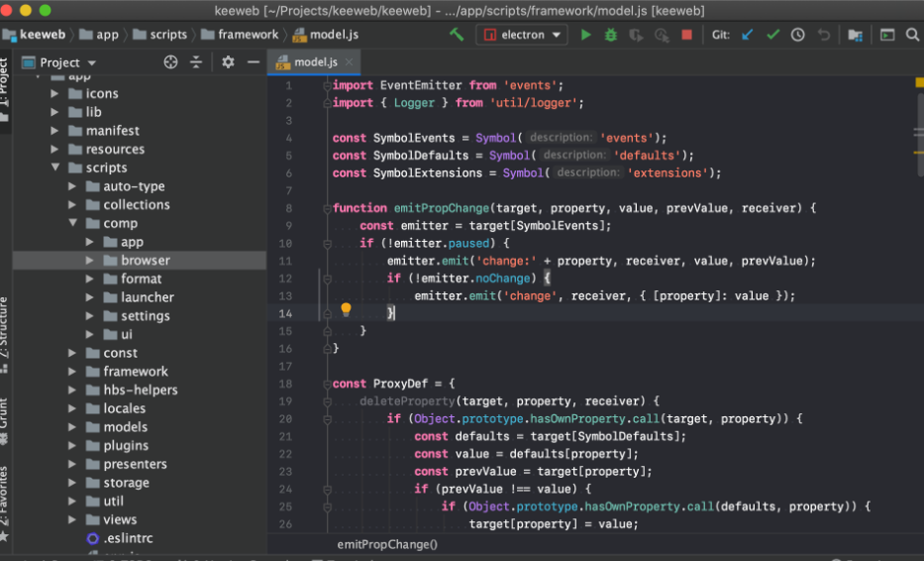924x561 pixels.
Task: Open Search Everywhere magnifier
Action: pyautogui.click(x=912, y=35)
